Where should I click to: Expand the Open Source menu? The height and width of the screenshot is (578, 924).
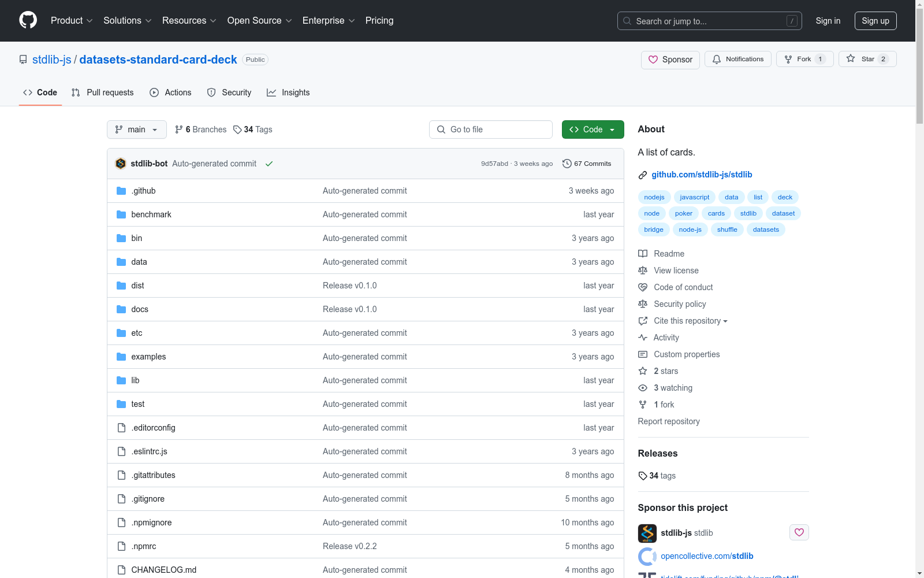click(260, 21)
